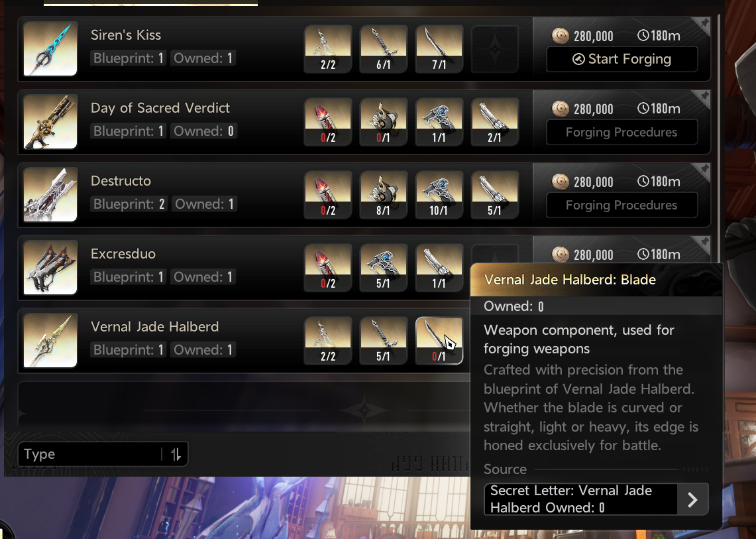Select Destructo component showing 10/1
This screenshot has height=539, width=756.
[439, 195]
